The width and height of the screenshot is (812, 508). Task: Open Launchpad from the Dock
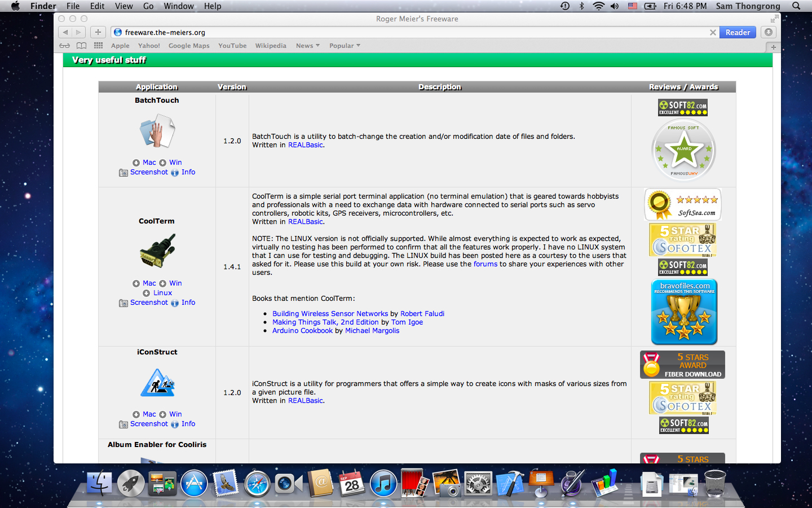131,484
